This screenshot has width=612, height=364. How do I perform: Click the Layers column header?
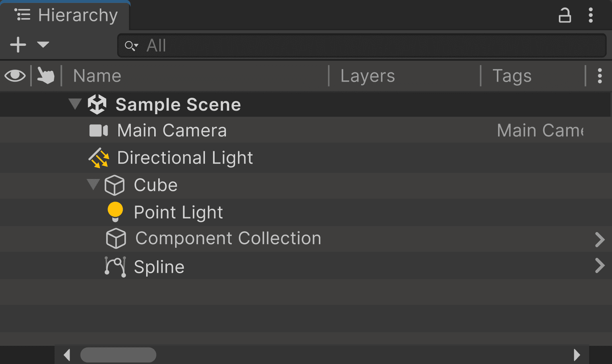(x=368, y=76)
